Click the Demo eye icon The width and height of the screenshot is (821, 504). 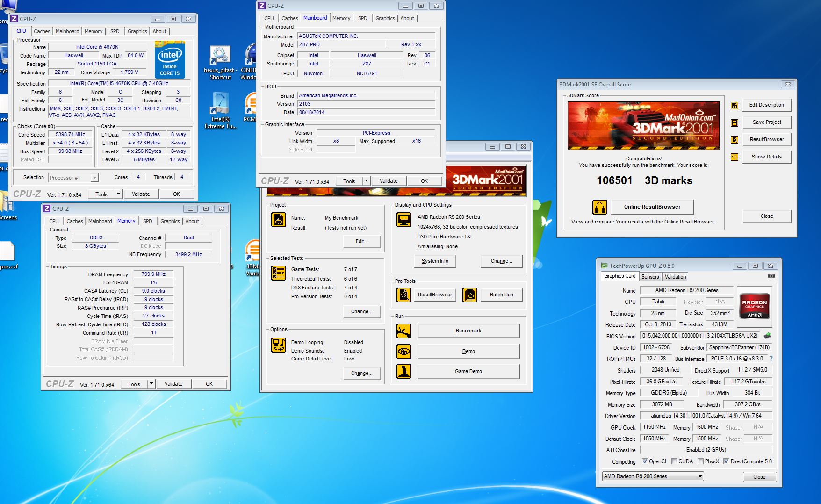click(x=404, y=351)
